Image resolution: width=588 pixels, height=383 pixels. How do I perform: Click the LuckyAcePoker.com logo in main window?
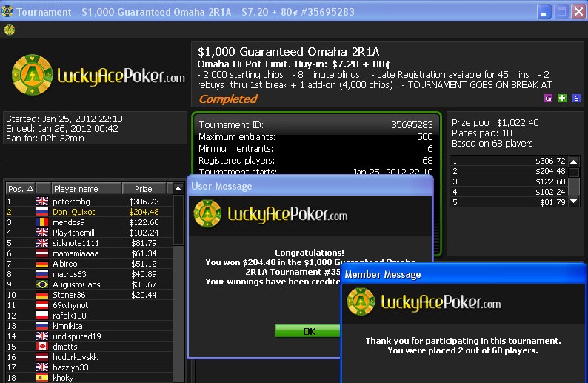(98, 75)
